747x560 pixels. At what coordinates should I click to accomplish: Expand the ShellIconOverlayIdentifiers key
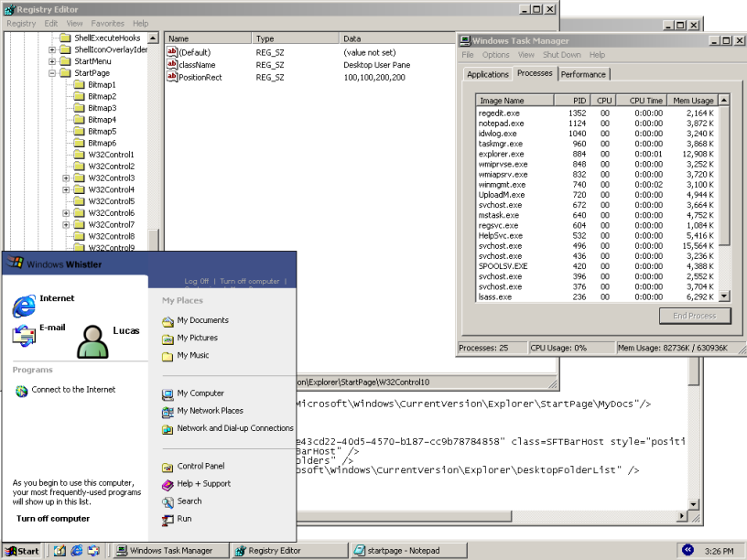point(52,49)
